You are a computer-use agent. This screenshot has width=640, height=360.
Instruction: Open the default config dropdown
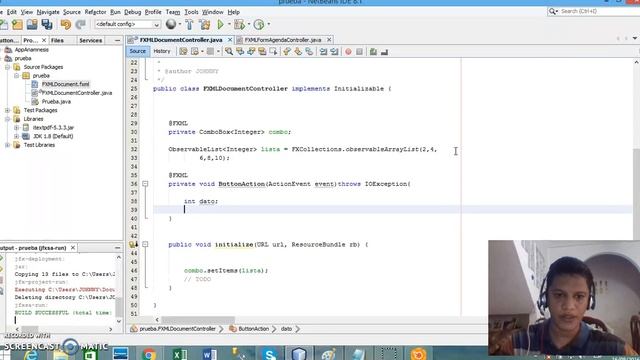tap(127, 24)
